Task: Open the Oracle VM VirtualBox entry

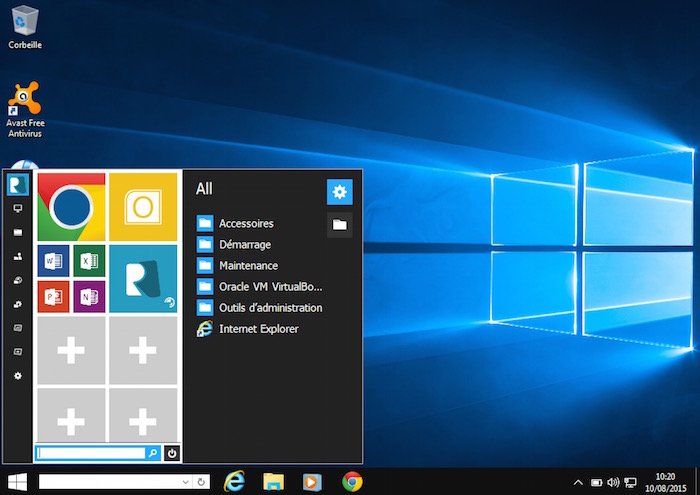Action: point(270,287)
